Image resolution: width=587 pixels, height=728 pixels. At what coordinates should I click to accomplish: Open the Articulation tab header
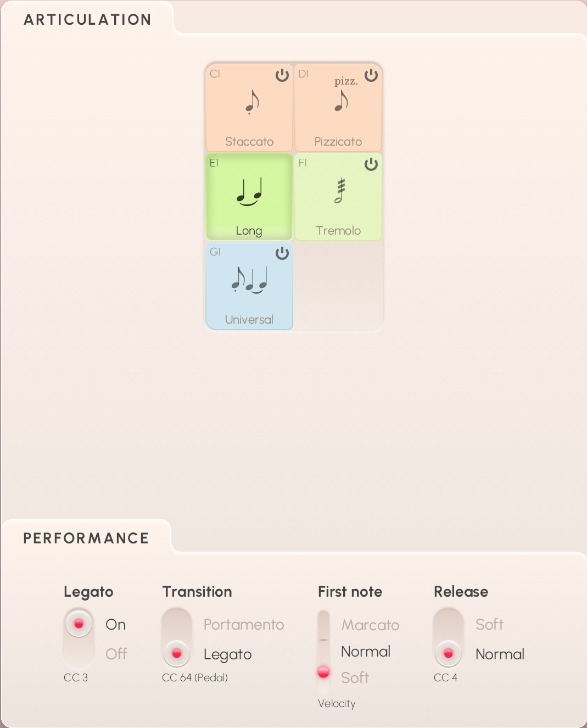pos(87,20)
